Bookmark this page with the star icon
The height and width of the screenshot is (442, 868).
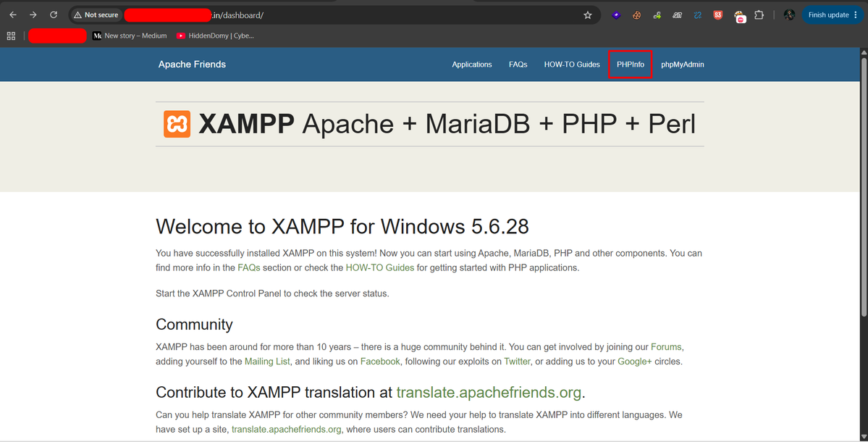click(x=588, y=15)
